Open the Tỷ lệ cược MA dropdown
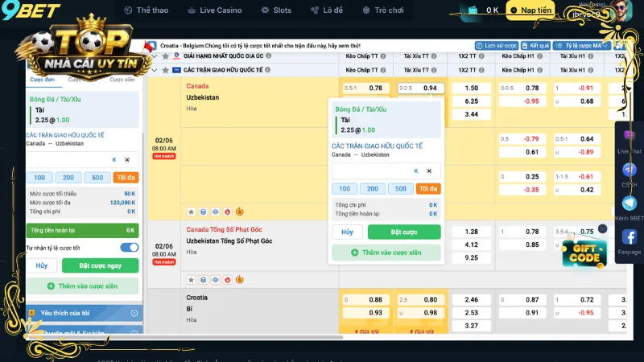 click(581, 46)
